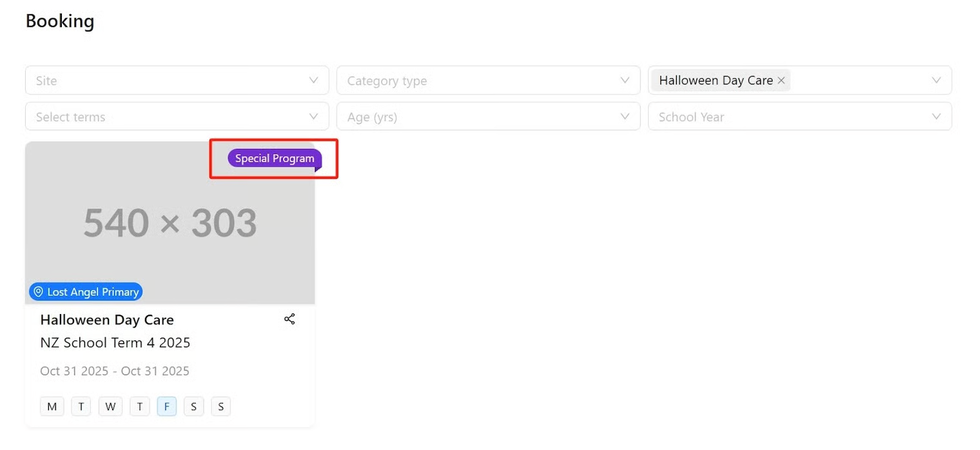
Task: Select the Thursday day box
Action: click(x=139, y=407)
